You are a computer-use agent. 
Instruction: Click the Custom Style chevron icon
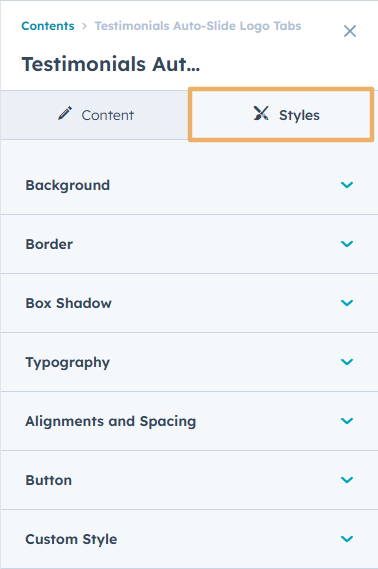(x=347, y=539)
